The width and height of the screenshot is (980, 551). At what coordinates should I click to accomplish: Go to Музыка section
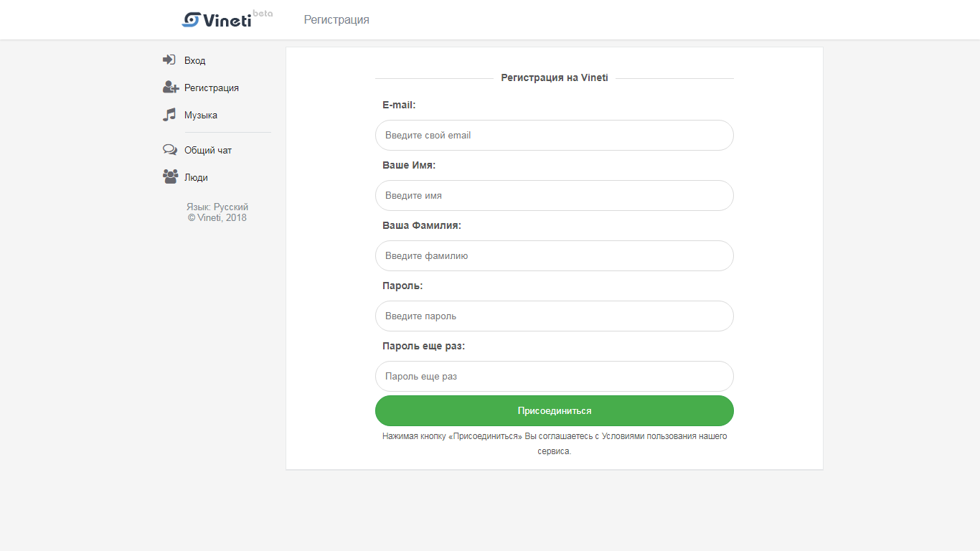tap(201, 115)
